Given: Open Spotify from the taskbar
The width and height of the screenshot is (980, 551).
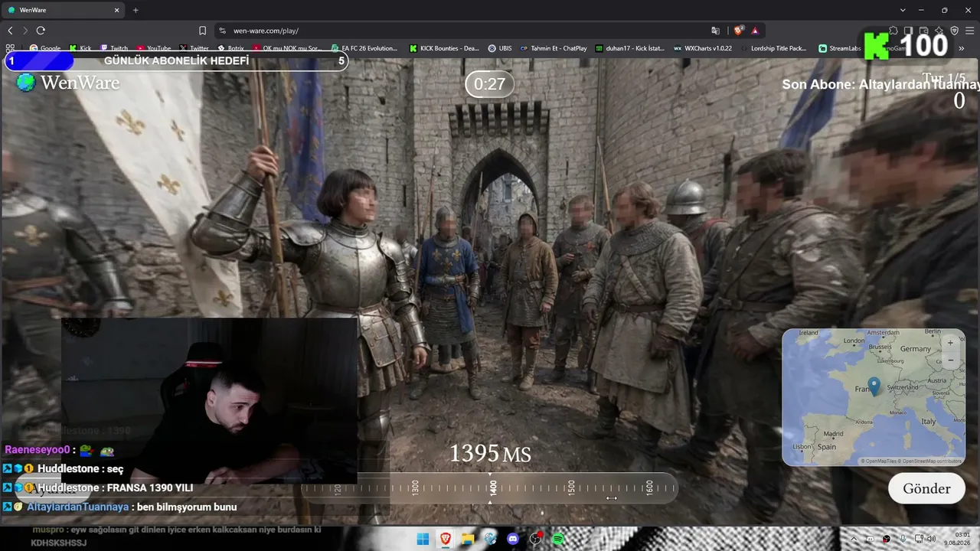Looking at the screenshot, I should [558, 539].
